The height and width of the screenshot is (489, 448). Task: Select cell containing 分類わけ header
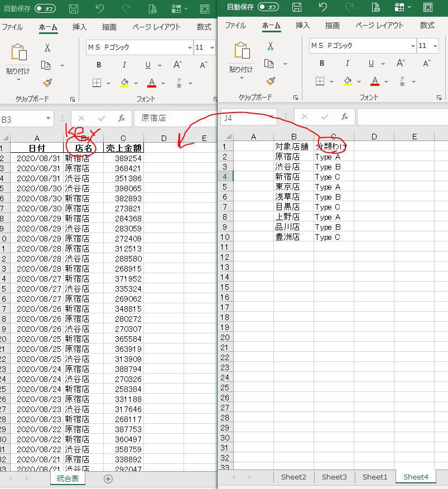point(334,147)
